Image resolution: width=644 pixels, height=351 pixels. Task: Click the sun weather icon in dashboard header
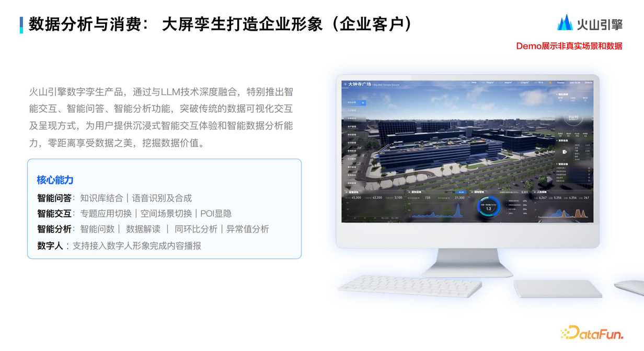550,83
